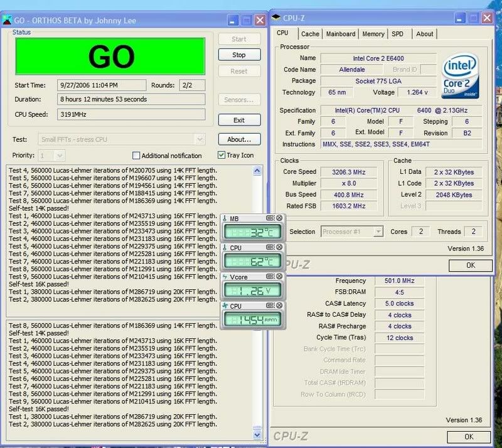Click the Duration field
Viewport: 502px width, 448px height.
131,99
